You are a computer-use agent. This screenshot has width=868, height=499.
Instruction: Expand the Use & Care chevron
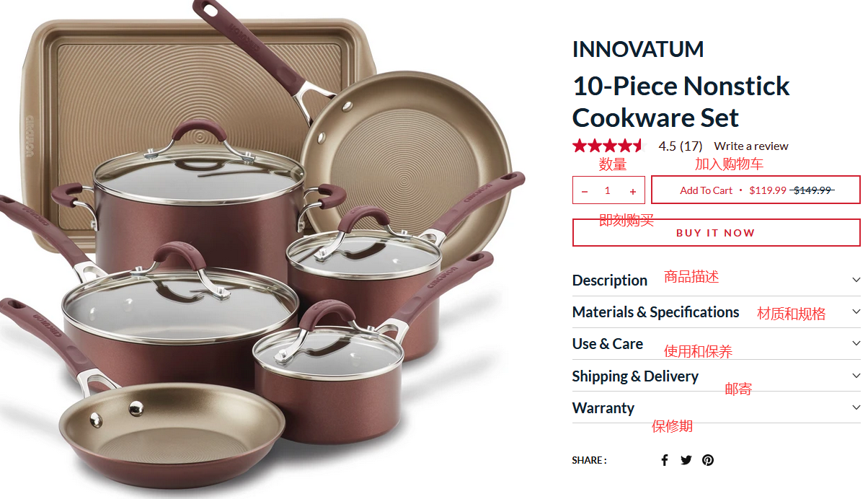pyautogui.click(x=856, y=343)
